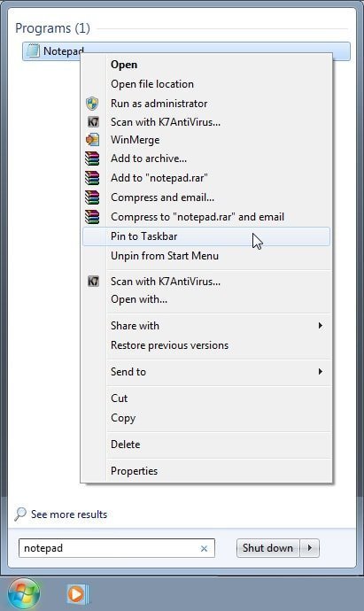Click the shield icon beside Run as administrator
This screenshot has height=611, width=364.
(92, 104)
